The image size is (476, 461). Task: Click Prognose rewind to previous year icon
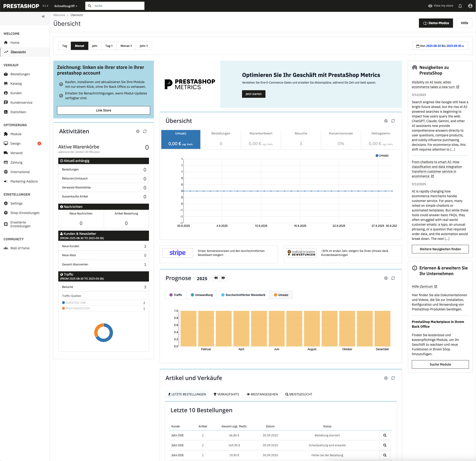[216, 278]
